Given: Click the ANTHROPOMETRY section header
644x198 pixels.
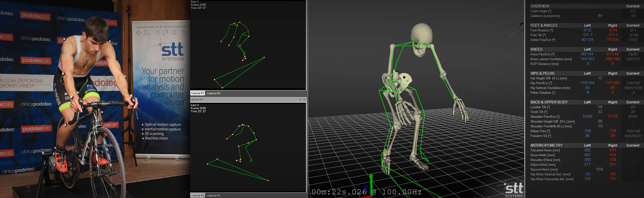Looking at the screenshot, I should pyautogui.click(x=546, y=145).
